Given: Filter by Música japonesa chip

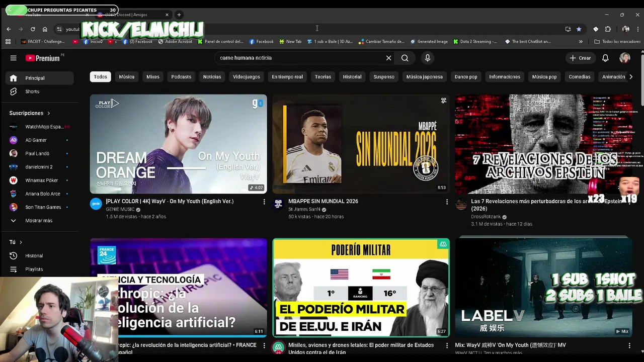Looking at the screenshot, I should pyautogui.click(x=425, y=77).
